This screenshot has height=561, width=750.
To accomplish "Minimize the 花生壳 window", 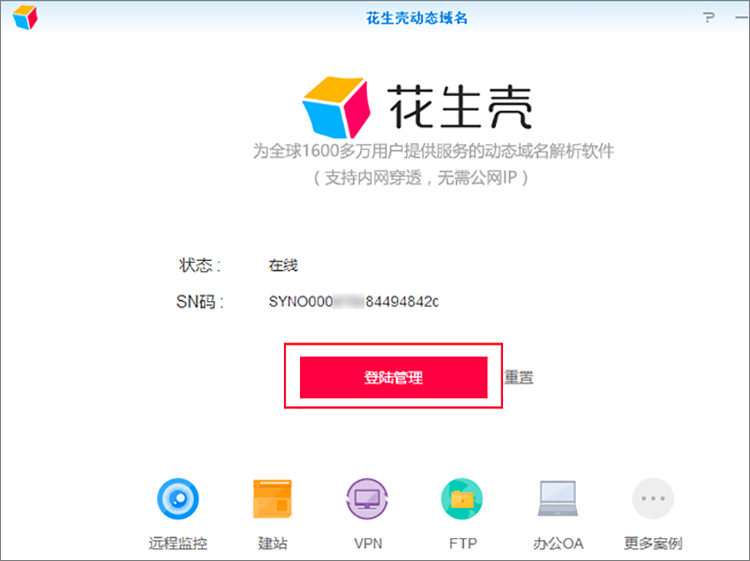I will 741,18.
